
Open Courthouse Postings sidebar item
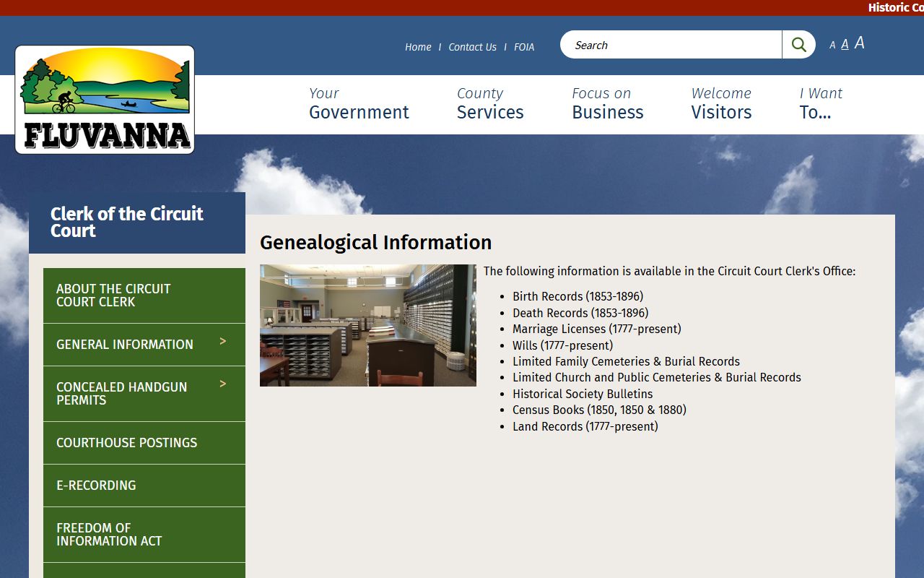click(x=144, y=443)
